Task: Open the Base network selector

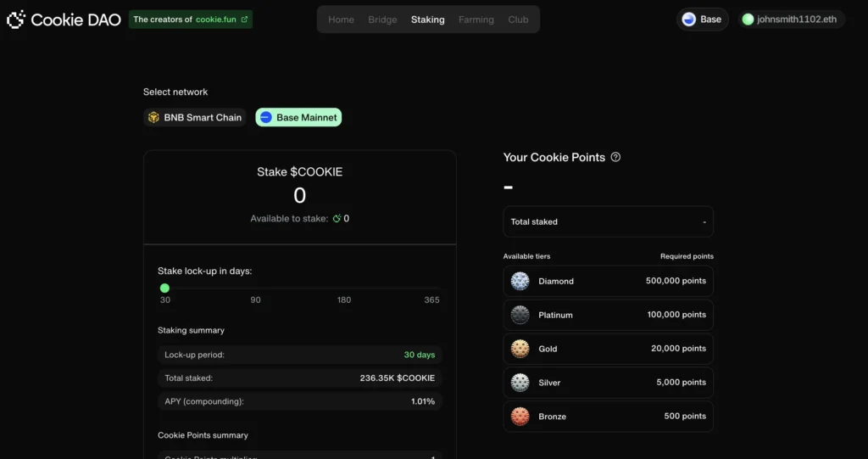Action: click(x=703, y=20)
